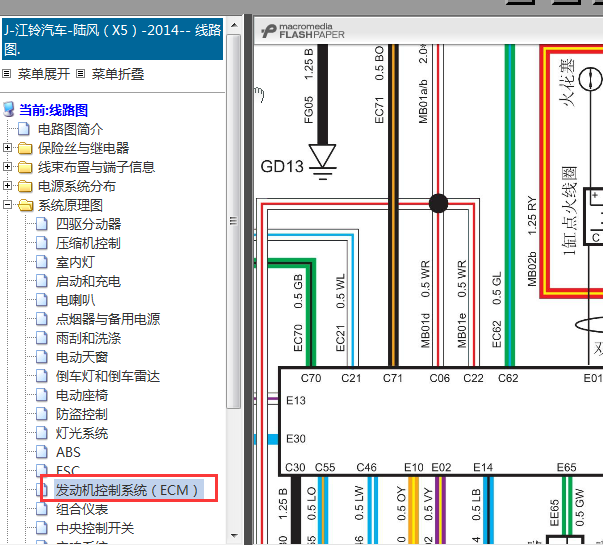Viewport: 603px width, 545px height.
Task: Open the ESC diagram entry
Action: [x=68, y=470]
